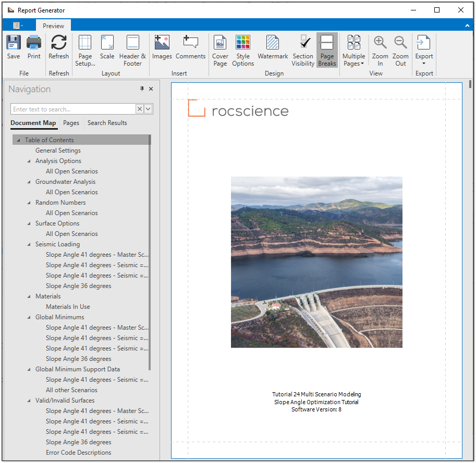Open Style Options
Image resolution: width=476 pixels, height=463 pixels.
click(x=243, y=51)
